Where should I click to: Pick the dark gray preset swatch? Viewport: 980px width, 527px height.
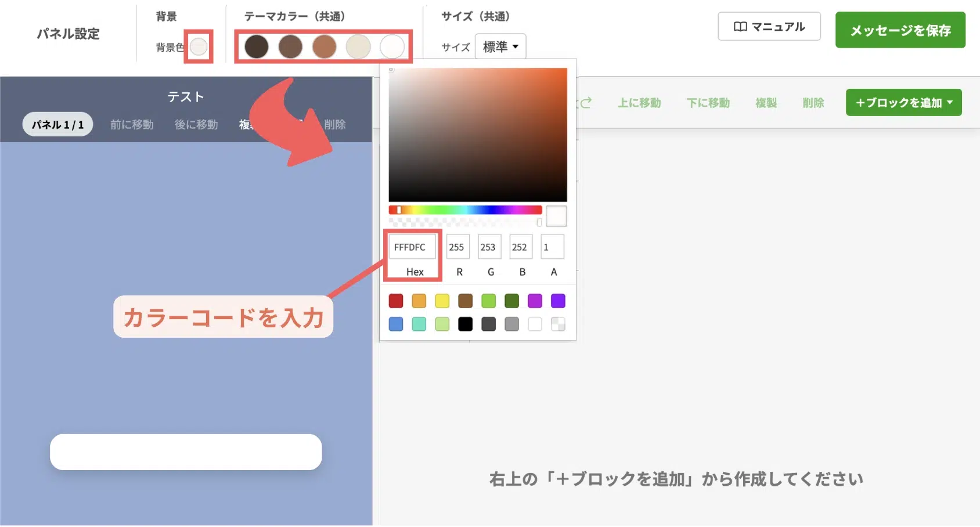click(489, 324)
